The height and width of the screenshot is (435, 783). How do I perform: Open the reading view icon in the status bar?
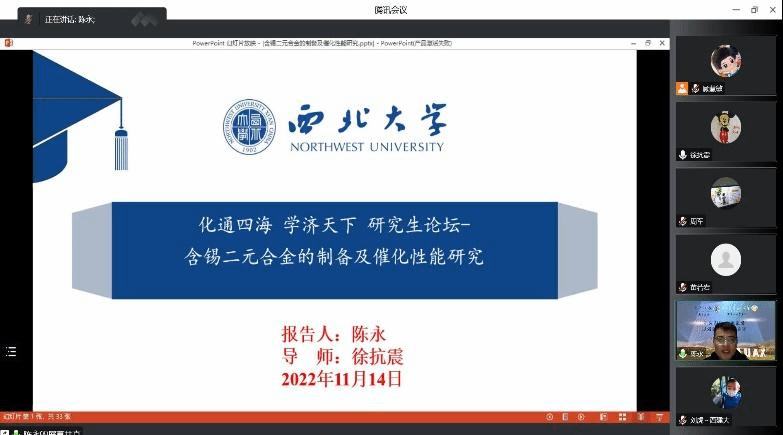click(x=641, y=417)
